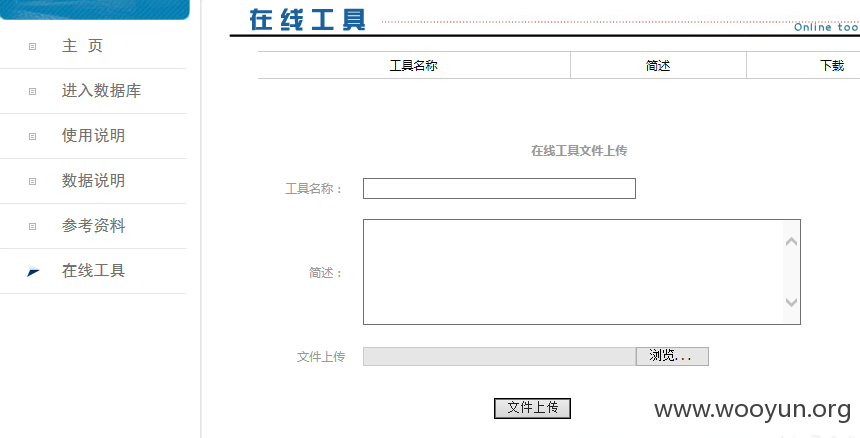Click the 文件上传 submit button

point(533,408)
